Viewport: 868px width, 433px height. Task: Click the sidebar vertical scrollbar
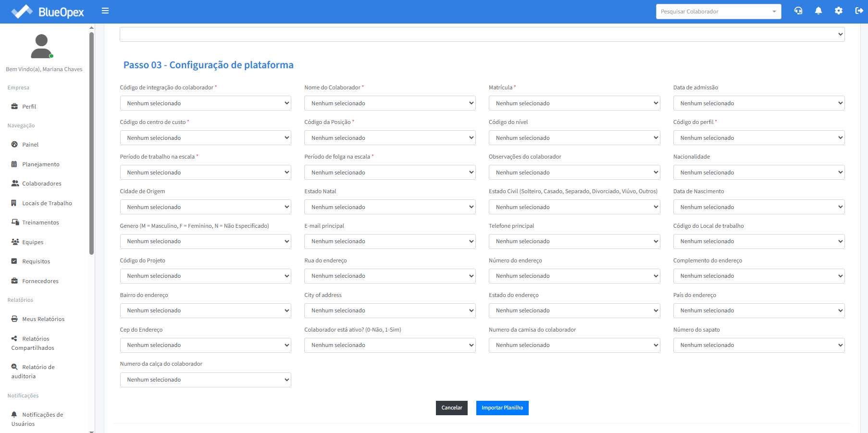[91, 143]
